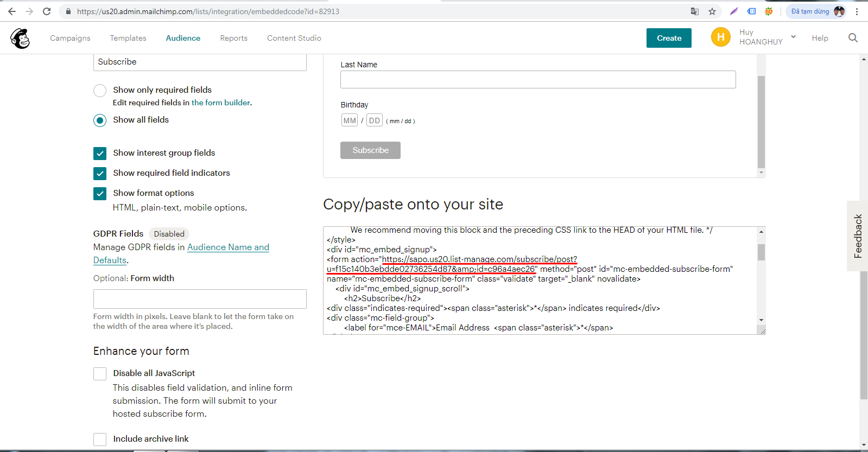Click the browser forward arrow

click(x=29, y=11)
